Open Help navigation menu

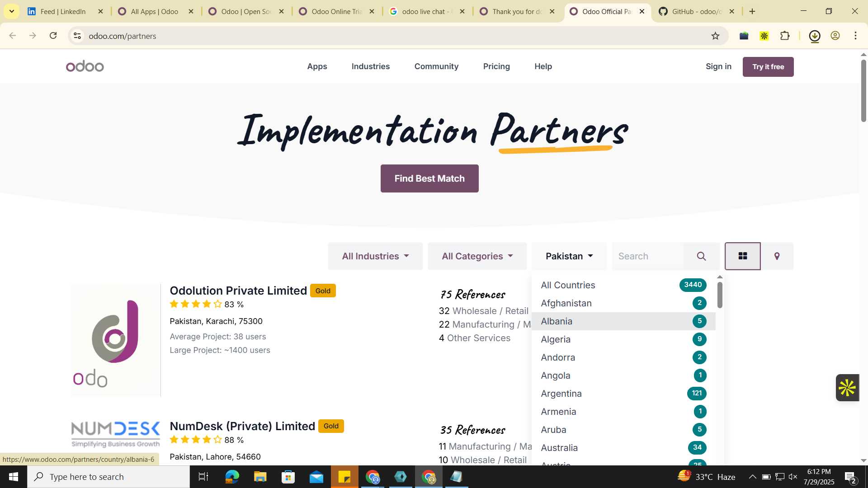click(543, 66)
